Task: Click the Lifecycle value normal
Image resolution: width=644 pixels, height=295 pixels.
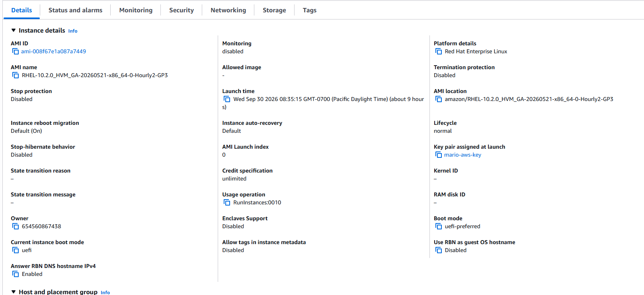Action: [x=443, y=131]
